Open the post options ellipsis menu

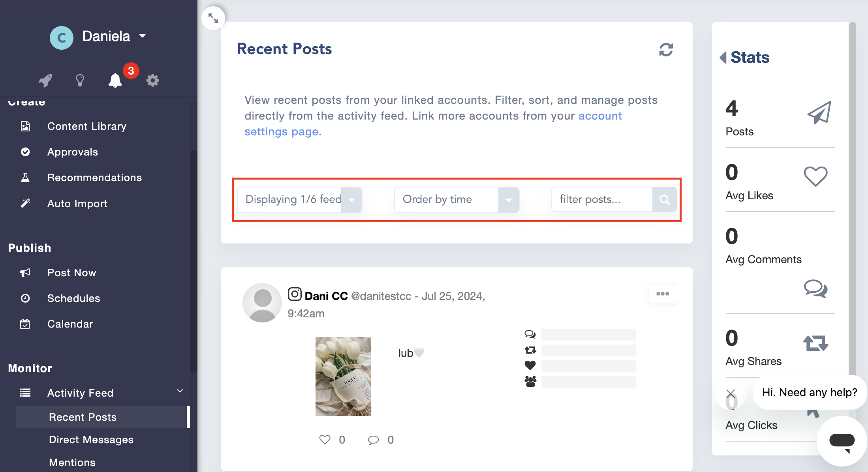(x=663, y=294)
